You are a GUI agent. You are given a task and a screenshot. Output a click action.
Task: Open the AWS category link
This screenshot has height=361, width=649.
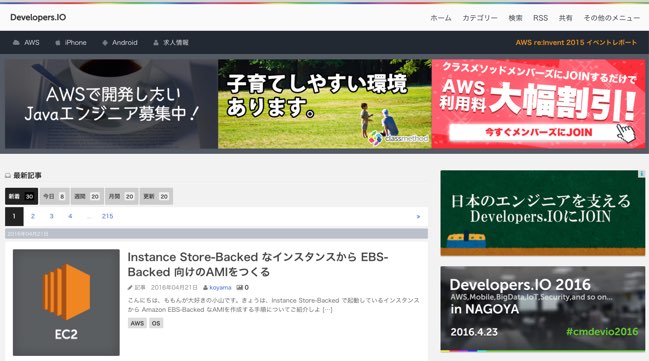(x=31, y=43)
